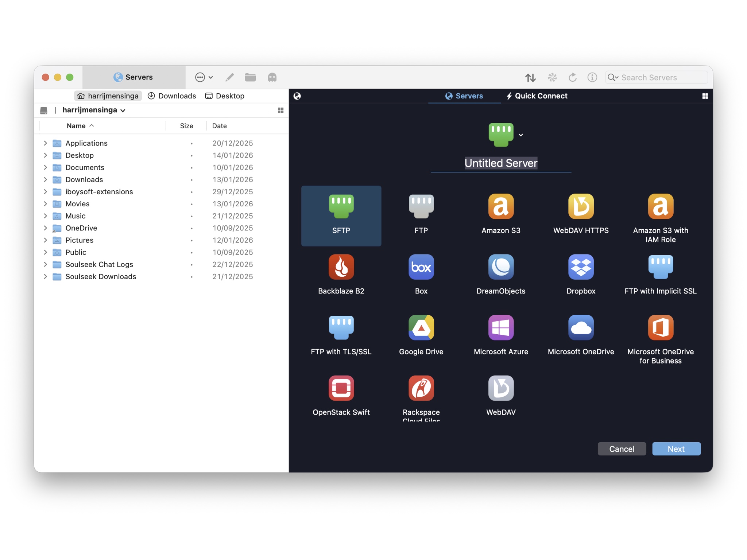Cancel the new server dialog

(x=622, y=449)
